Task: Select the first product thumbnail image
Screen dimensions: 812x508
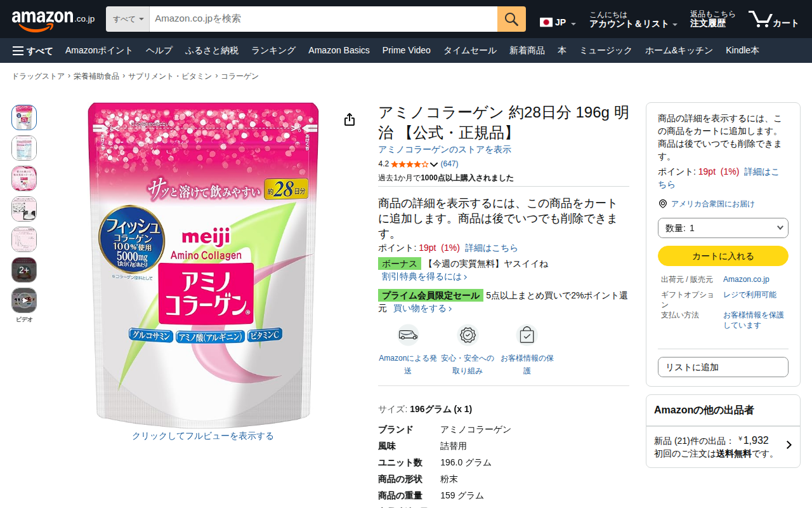Action: pos(24,117)
